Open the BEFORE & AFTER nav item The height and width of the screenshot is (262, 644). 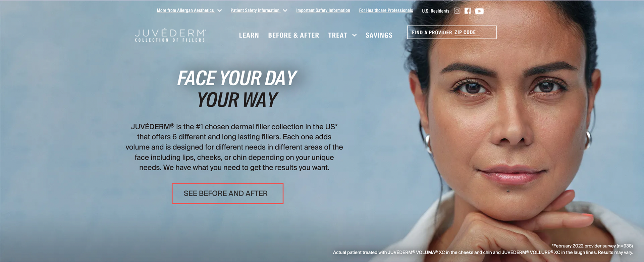click(293, 35)
